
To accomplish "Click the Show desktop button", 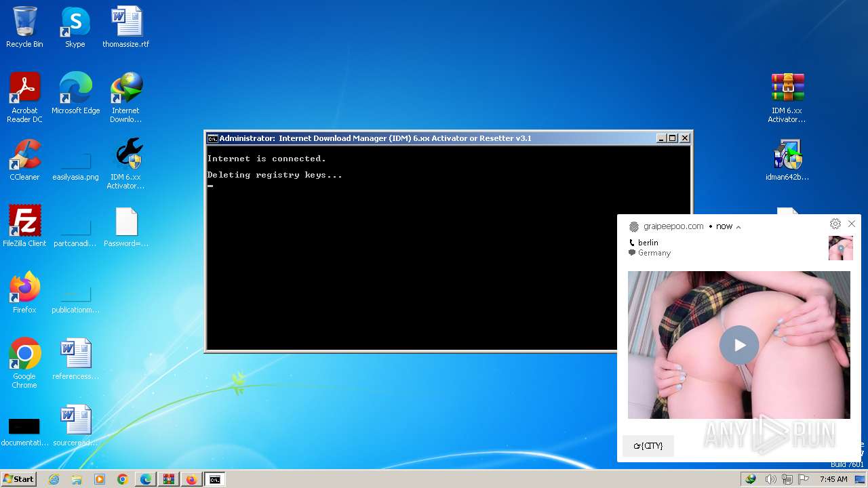I will click(x=860, y=479).
